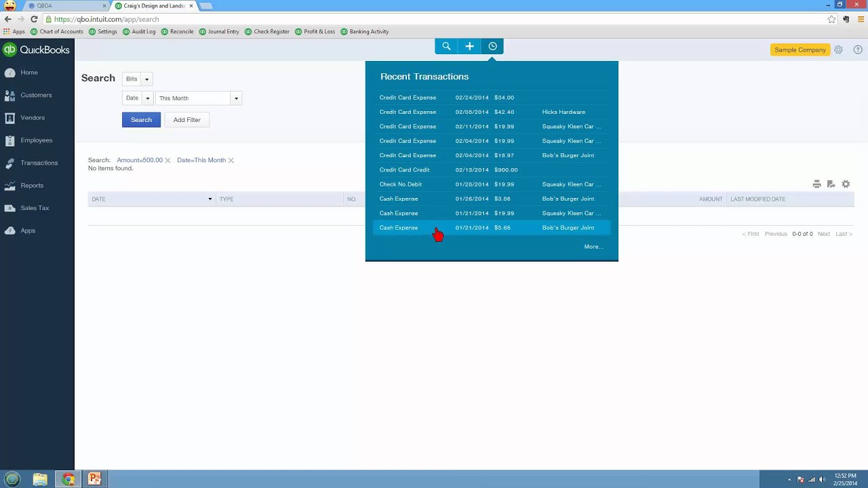Click the plus Create icon in top toolbar
Viewport: 868px width, 488px height.
(469, 46)
